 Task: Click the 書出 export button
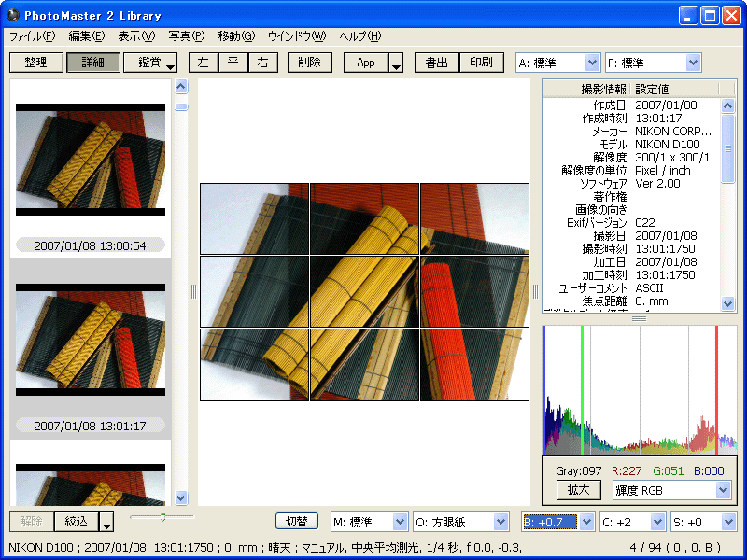tap(437, 63)
